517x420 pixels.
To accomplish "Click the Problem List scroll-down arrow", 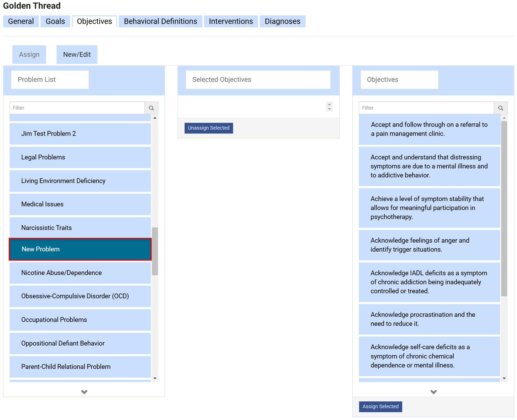I will pos(155,378).
